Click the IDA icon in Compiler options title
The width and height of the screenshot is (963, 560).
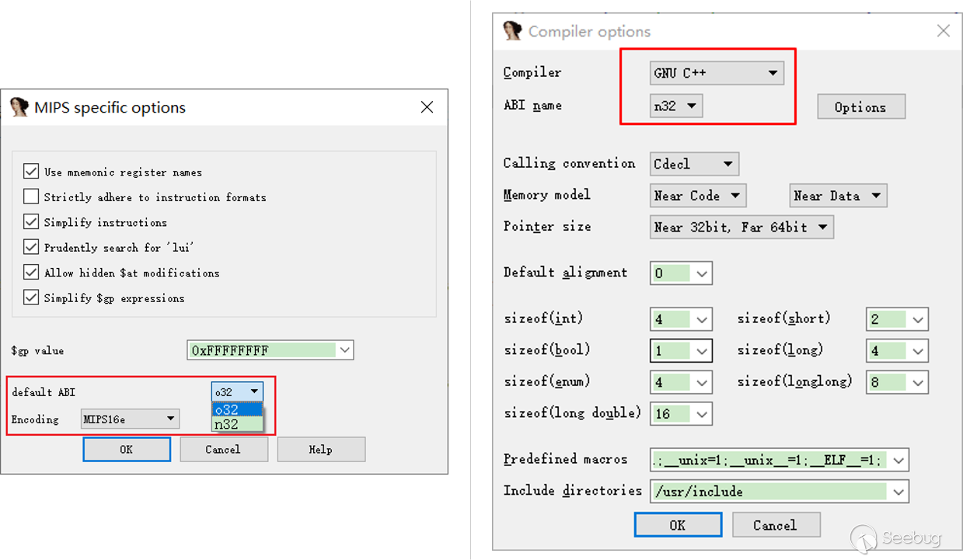pos(512,31)
